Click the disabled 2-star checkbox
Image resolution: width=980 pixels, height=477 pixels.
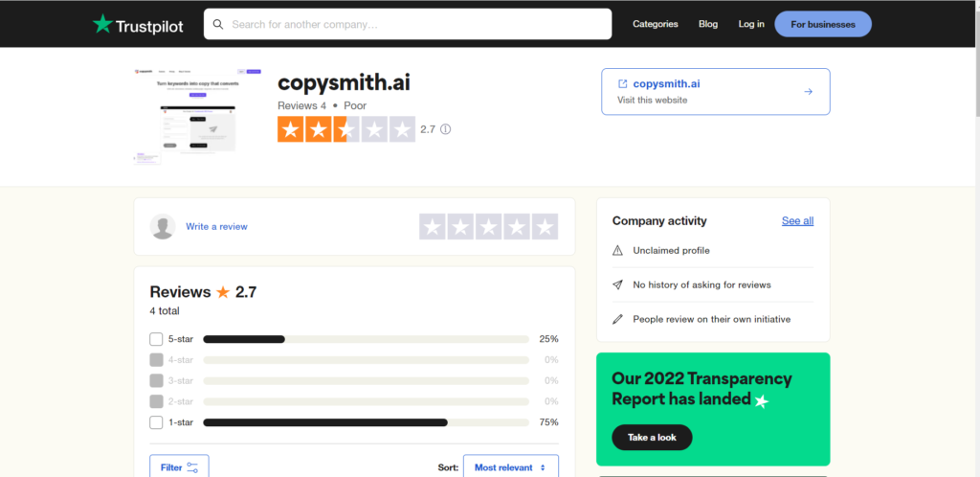pos(156,401)
